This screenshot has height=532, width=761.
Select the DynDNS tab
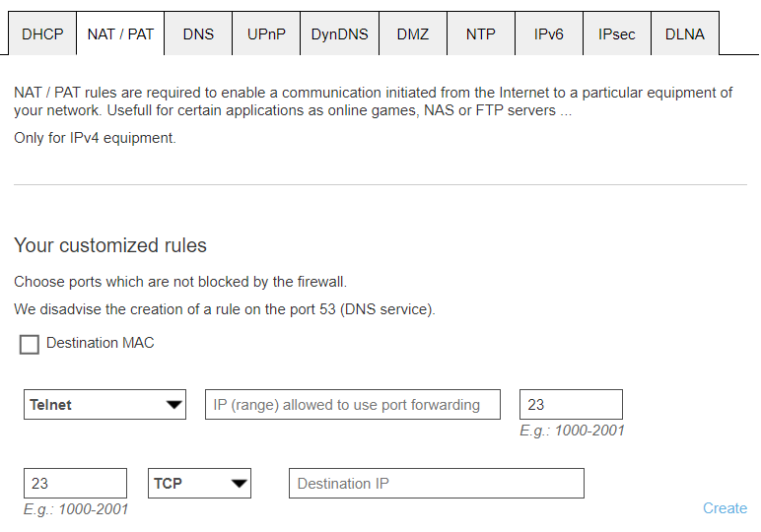[339, 33]
